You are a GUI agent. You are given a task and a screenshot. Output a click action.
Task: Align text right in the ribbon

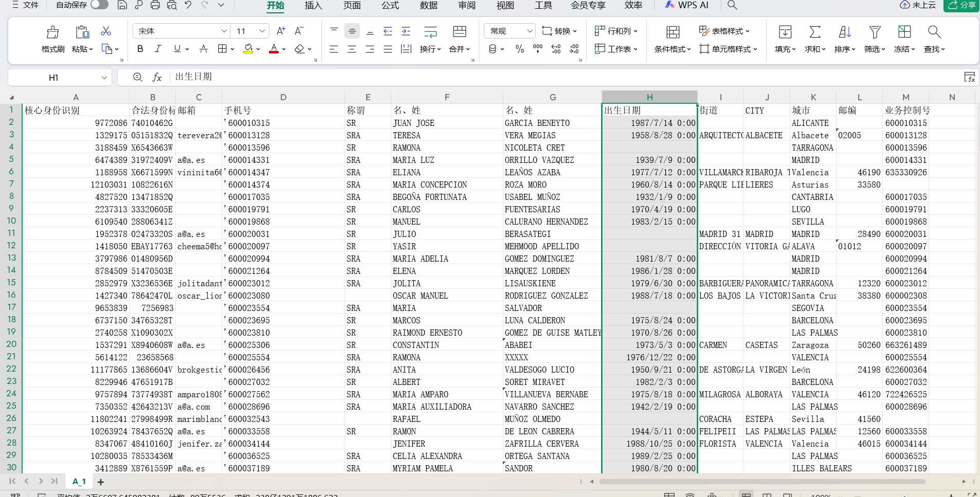[x=370, y=49]
